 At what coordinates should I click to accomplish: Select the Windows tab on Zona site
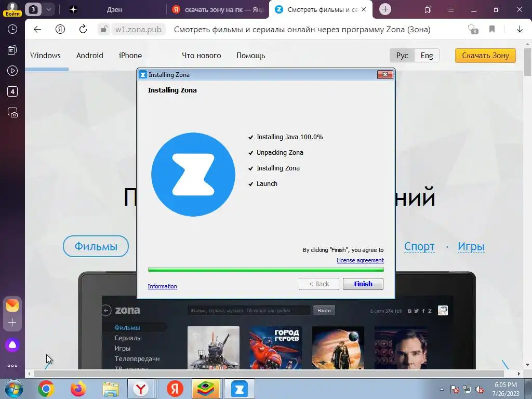click(45, 56)
